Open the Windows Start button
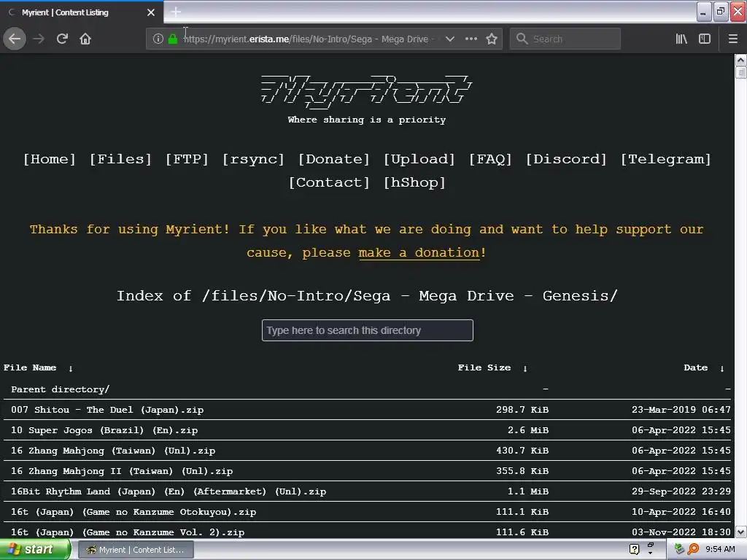Screen dimensions: 747x560 (35, 550)
